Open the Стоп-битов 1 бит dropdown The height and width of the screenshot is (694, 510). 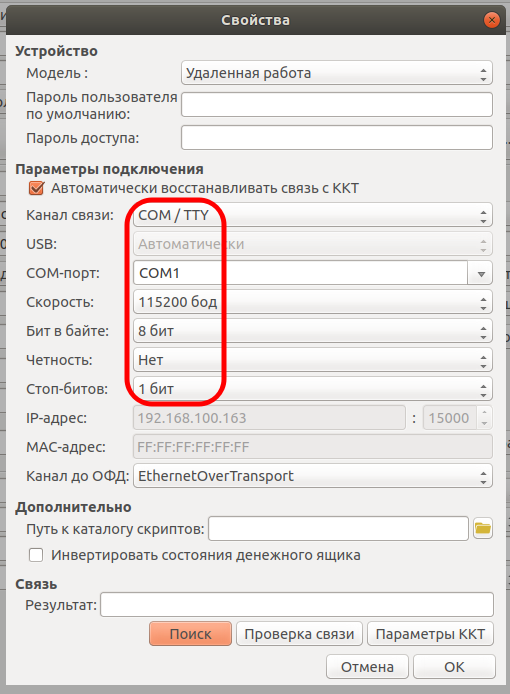(313, 389)
